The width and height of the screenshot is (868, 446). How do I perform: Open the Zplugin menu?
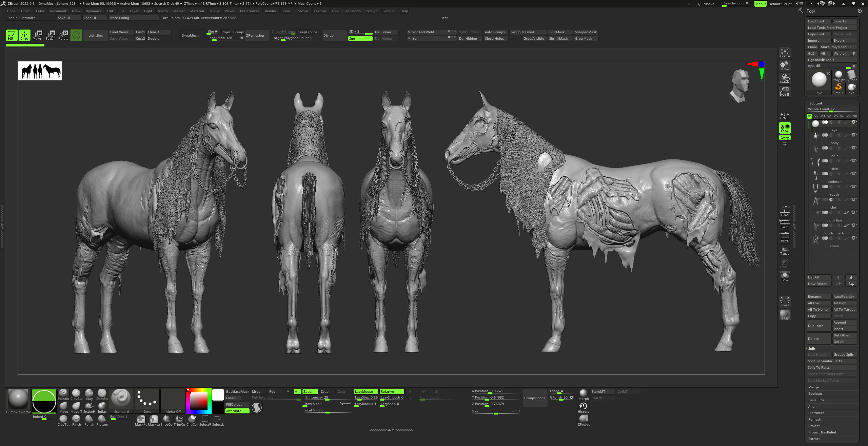tap(372, 11)
